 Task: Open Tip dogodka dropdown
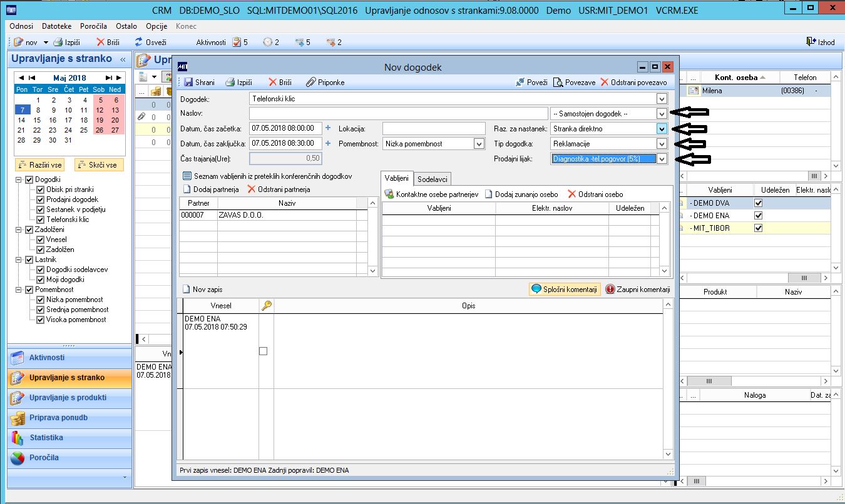pyautogui.click(x=662, y=144)
